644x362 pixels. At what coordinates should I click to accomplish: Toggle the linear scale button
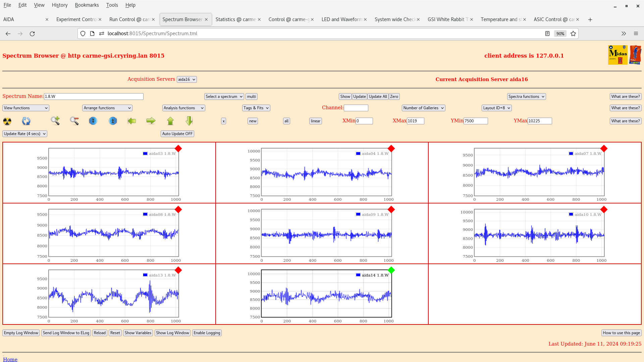pos(315,121)
